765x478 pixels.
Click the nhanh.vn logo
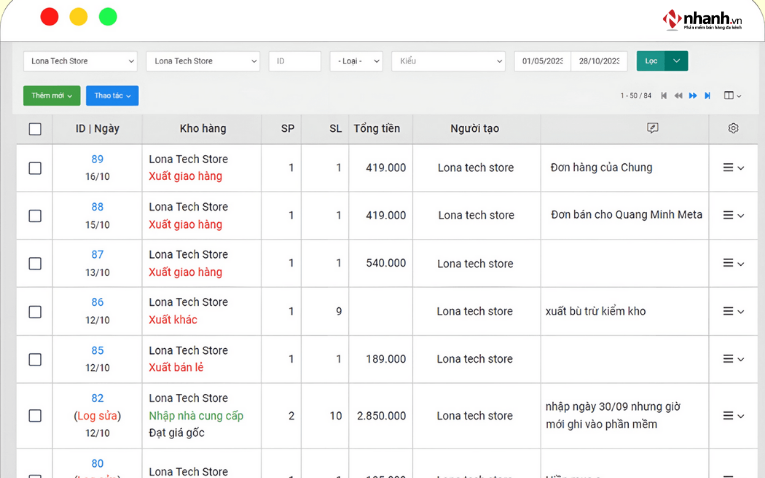(x=703, y=20)
